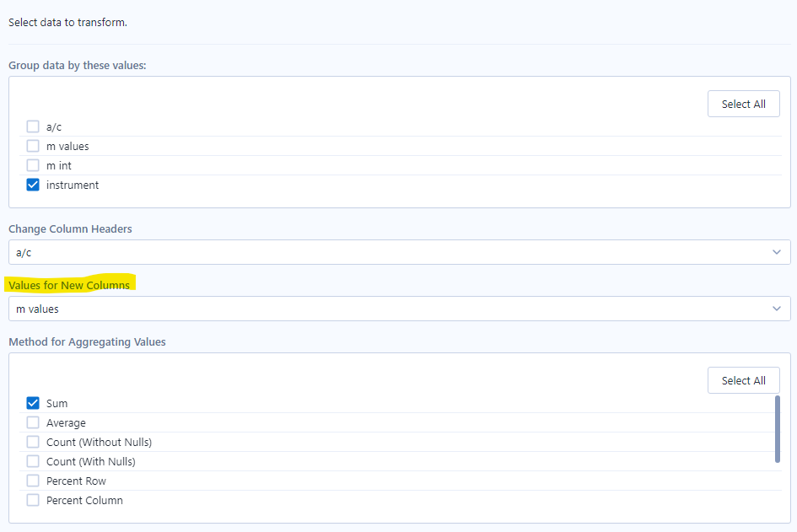The width and height of the screenshot is (797, 532).
Task: Click the highlighted Values for New Columns label
Action: point(70,285)
